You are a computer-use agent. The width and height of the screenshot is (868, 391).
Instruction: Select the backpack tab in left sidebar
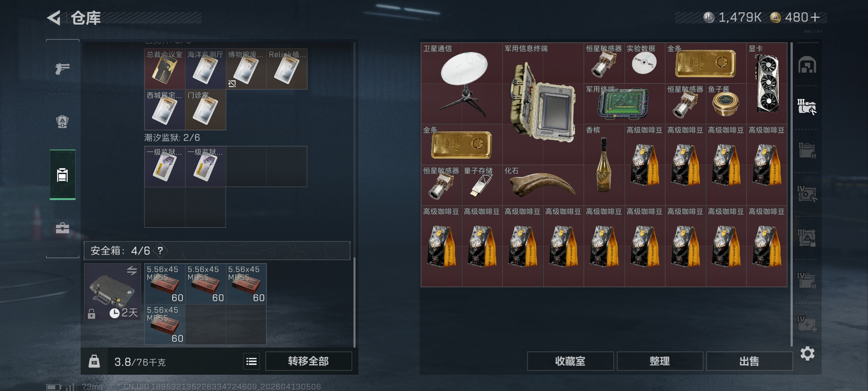pos(63,175)
